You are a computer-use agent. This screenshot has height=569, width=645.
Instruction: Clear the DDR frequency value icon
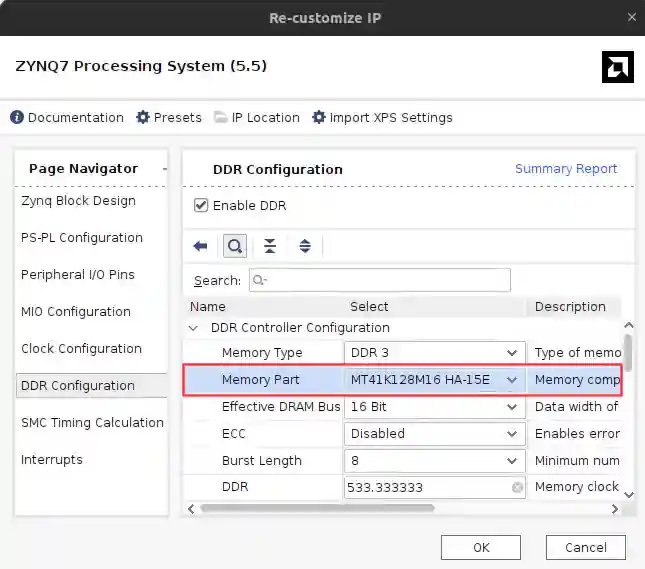(x=517, y=487)
